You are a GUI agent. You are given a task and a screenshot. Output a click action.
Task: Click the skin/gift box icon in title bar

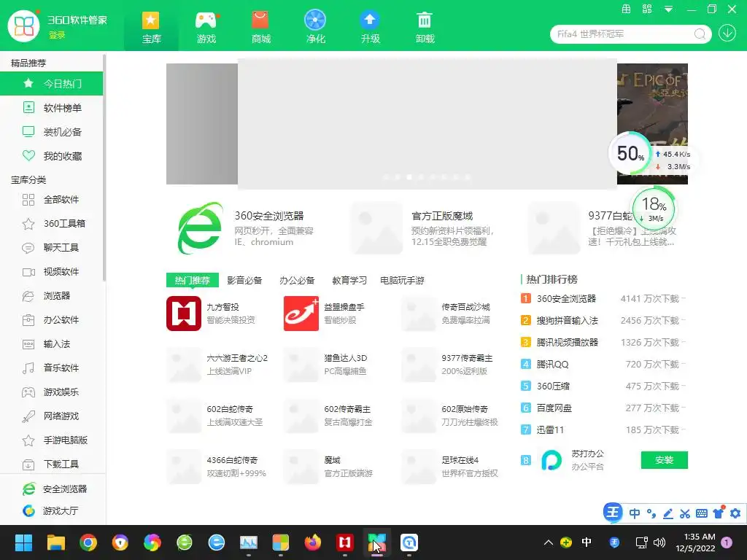tap(626, 9)
